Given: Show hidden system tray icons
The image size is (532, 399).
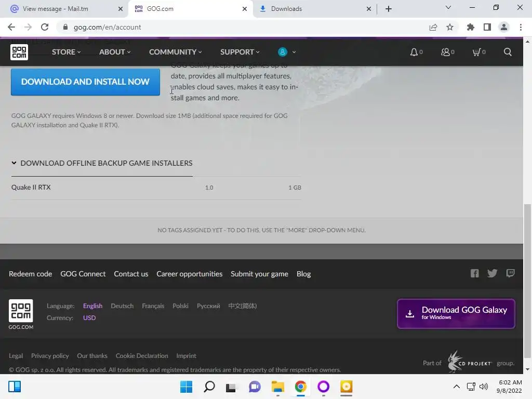Looking at the screenshot, I should (x=457, y=387).
